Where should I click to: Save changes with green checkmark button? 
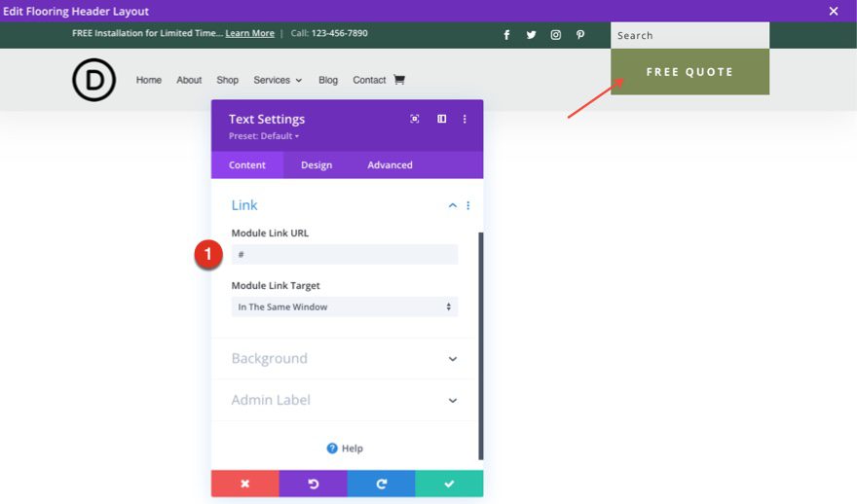pos(449,484)
